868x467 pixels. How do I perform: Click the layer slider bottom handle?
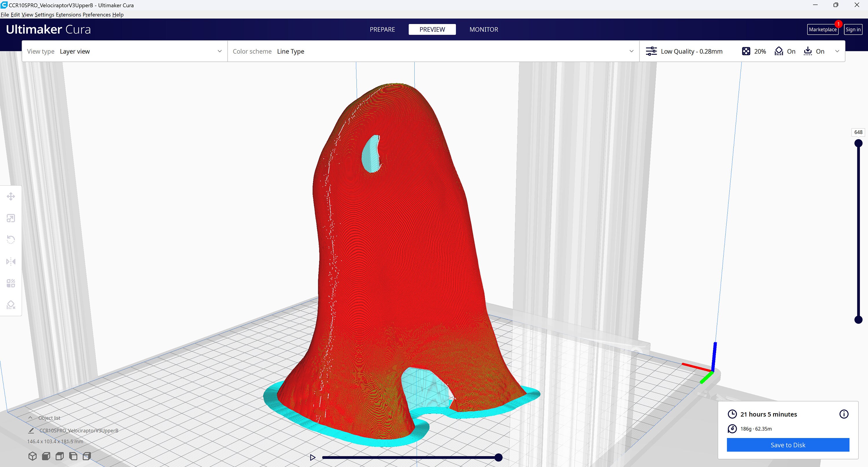[x=858, y=319]
